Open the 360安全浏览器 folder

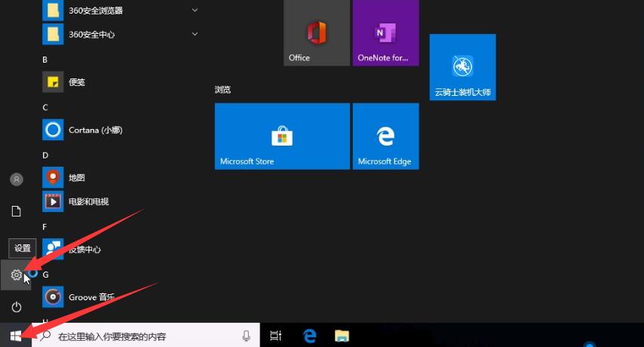(121, 11)
